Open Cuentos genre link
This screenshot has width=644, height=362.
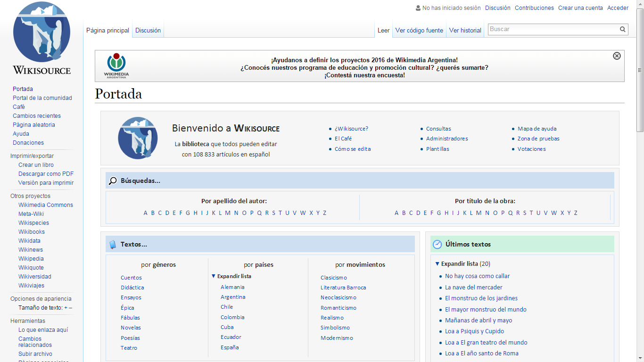[131, 278]
